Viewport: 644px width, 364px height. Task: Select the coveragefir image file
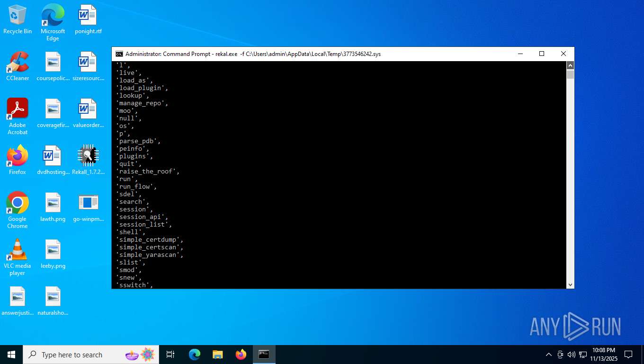[53, 113]
